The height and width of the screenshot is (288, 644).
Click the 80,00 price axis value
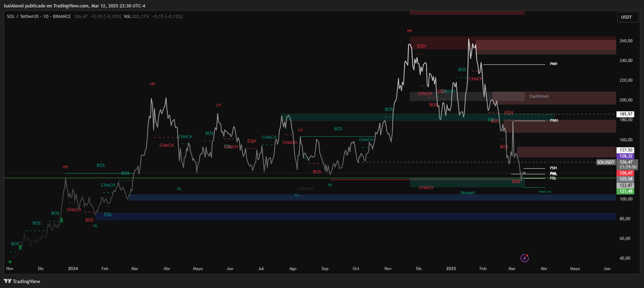click(625, 219)
